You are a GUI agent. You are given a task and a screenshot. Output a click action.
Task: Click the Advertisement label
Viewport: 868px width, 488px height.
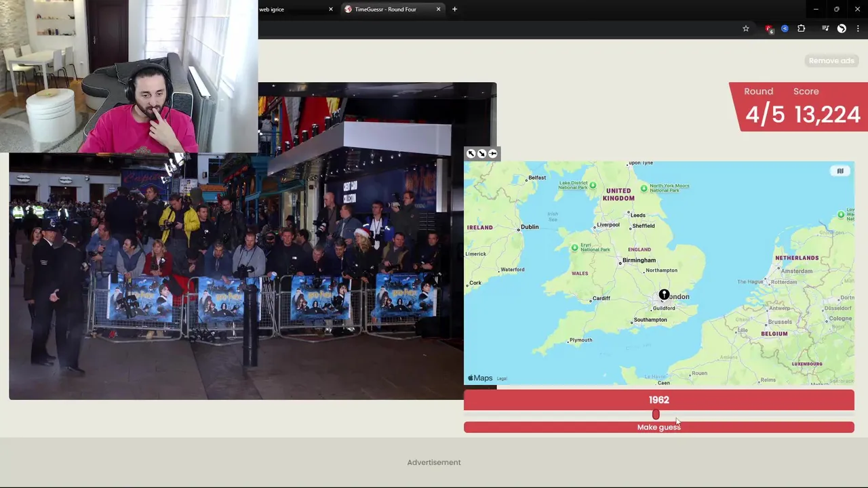(x=434, y=462)
